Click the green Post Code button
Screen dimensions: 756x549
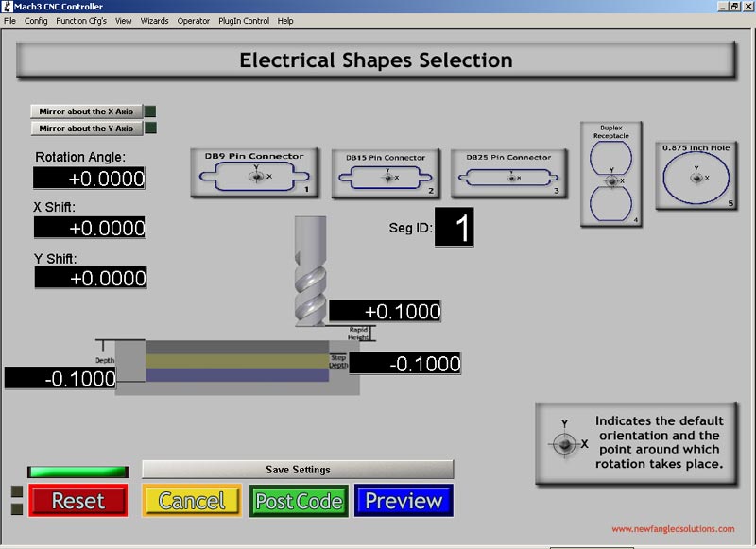pyautogui.click(x=299, y=502)
